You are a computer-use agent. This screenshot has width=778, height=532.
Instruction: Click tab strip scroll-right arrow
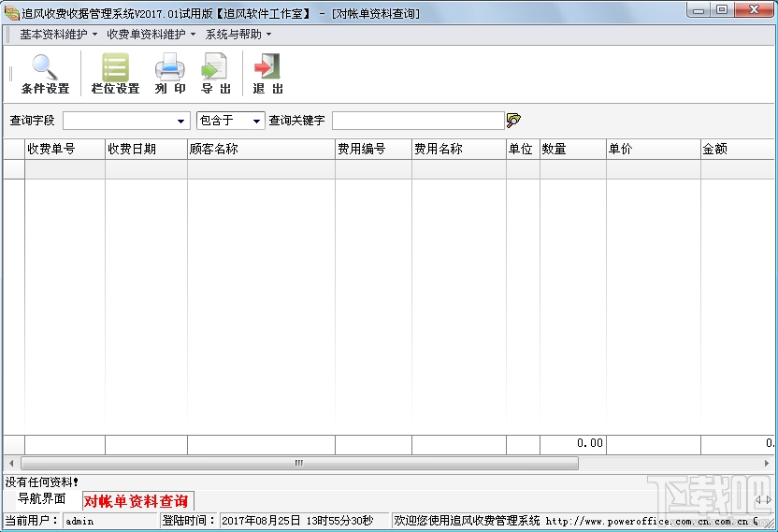click(770, 499)
